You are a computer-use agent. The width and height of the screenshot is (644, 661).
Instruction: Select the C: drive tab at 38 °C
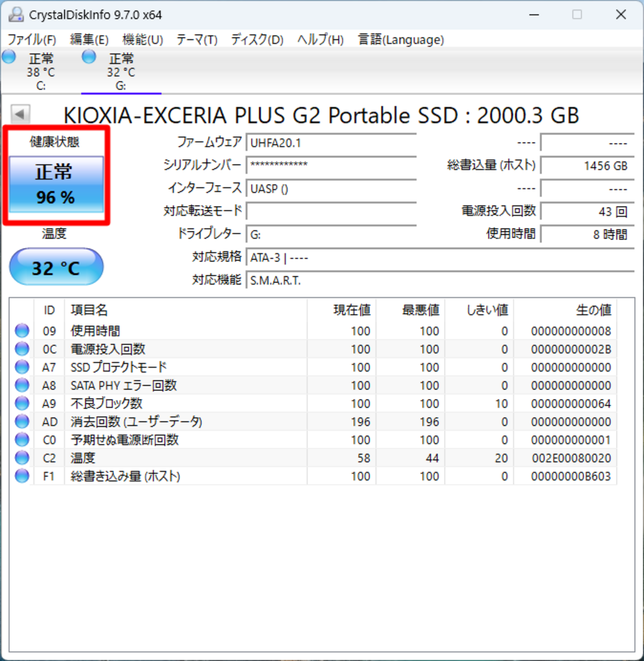41,71
